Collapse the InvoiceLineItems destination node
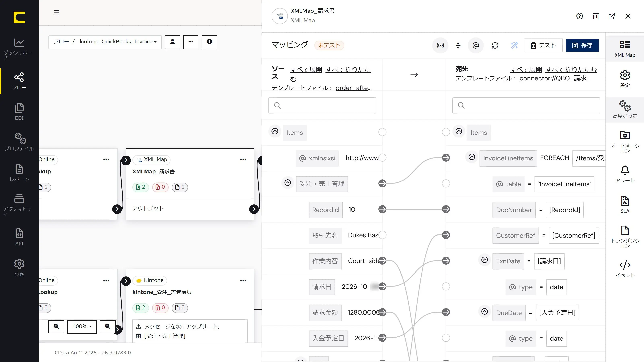Screen dimensions: 644x362 coord(472,157)
